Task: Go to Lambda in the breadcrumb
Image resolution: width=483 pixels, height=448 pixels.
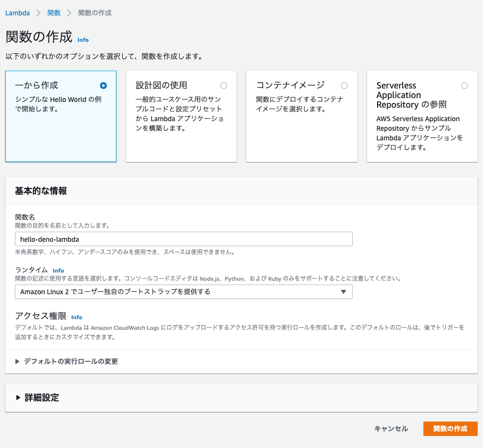Action: click(17, 13)
